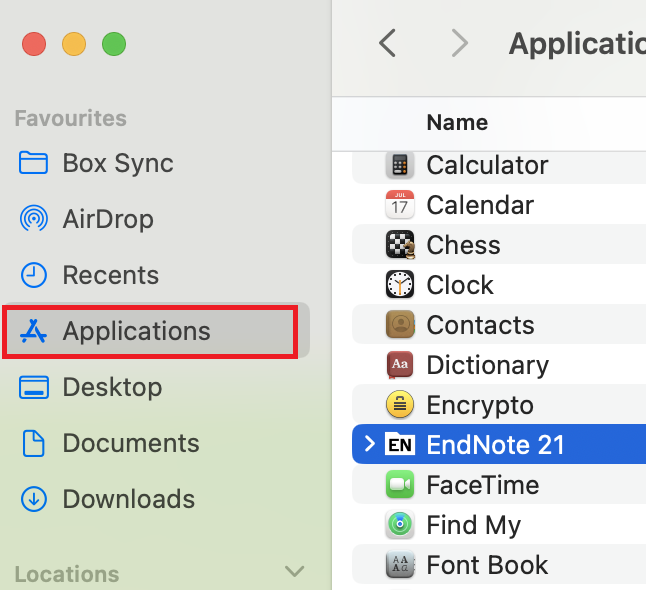Screen dimensions: 646x590
Task: Select AirDrop in the sidebar
Action: tap(107, 219)
